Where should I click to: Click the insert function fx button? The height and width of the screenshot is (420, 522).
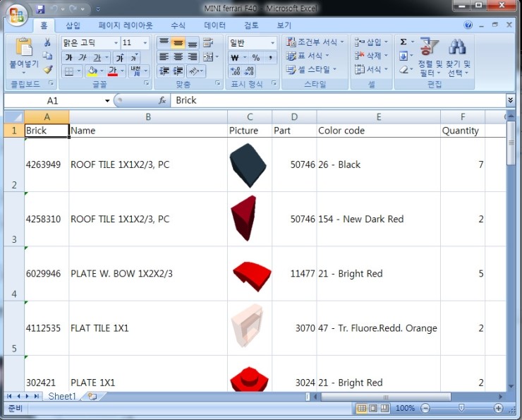(x=162, y=100)
